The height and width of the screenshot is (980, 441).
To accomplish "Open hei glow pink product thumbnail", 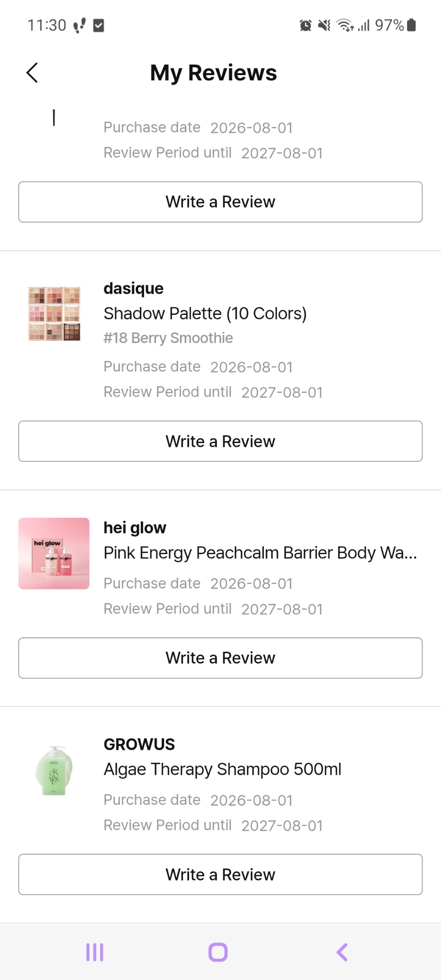I will coord(54,553).
